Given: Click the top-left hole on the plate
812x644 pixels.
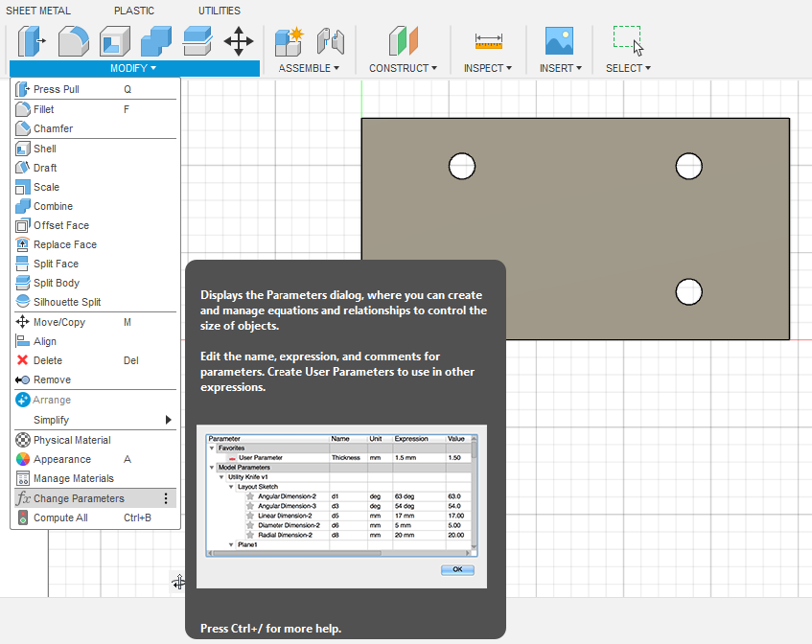Looking at the screenshot, I should [462, 166].
